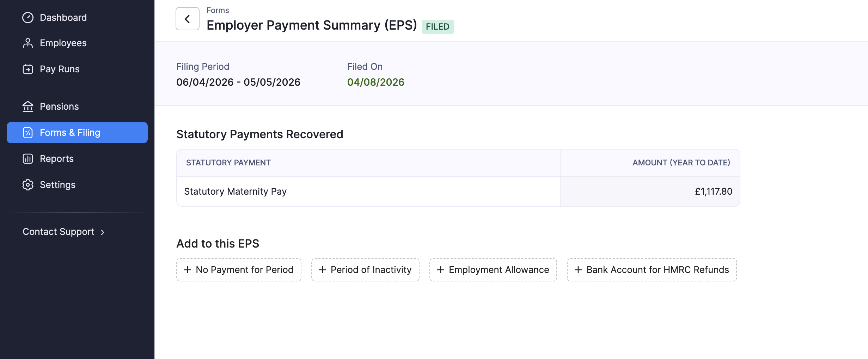Add No Payment for Period

pyautogui.click(x=239, y=270)
